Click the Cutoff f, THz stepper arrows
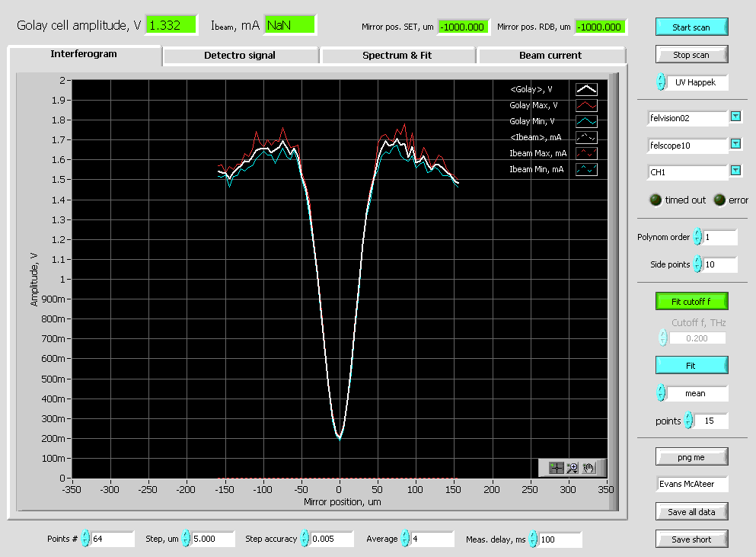Screen dimensions: 756x557 663,338
